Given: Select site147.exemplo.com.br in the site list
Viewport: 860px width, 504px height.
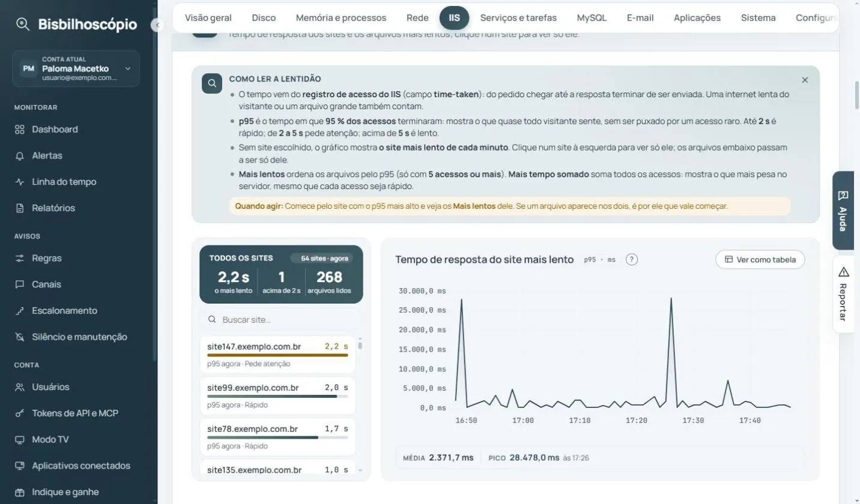Looking at the screenshot, I should pos(277,355).
